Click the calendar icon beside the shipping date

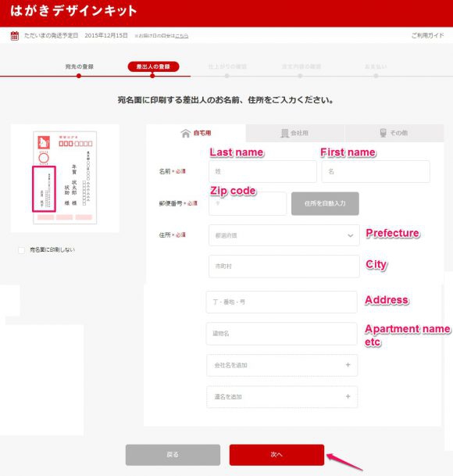coord(15,35)
